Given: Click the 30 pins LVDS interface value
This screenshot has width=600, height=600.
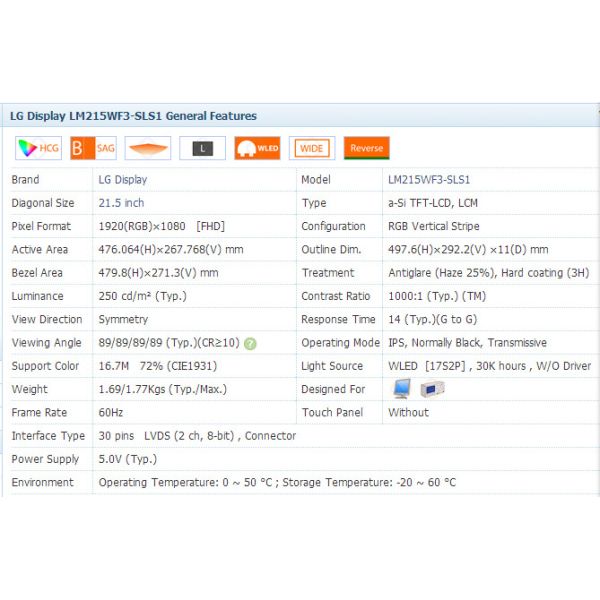Looking at the screenshot, I should [197, 436].
